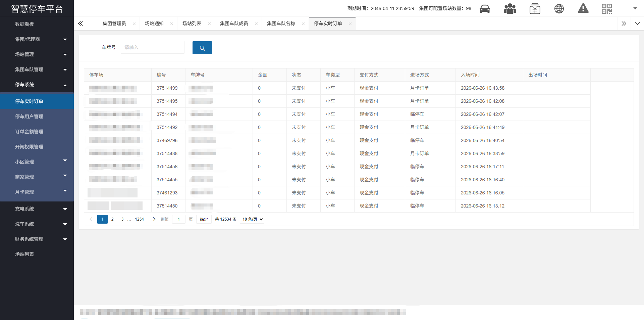The height and width of the screenshot is (320, 644).
Task: Click the yen payment icon in the top bar
Action: (x=535, y=9)
